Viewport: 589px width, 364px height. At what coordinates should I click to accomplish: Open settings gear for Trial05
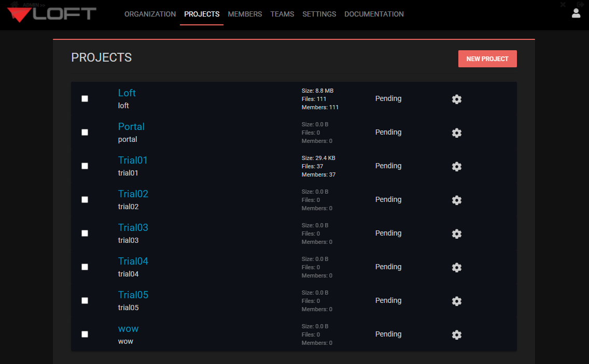click(457, 301)
